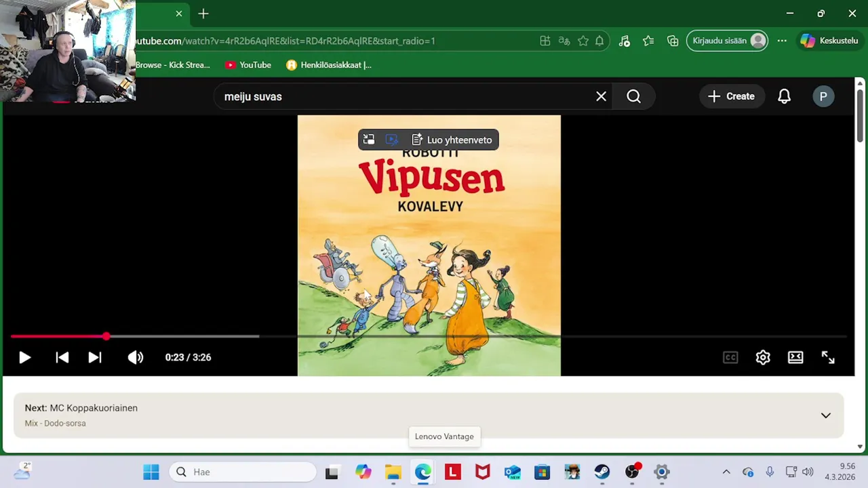This screenshot has height=488, width=868.
Task: Click page scrollbar down arrow
Action: tap(860, 447)
